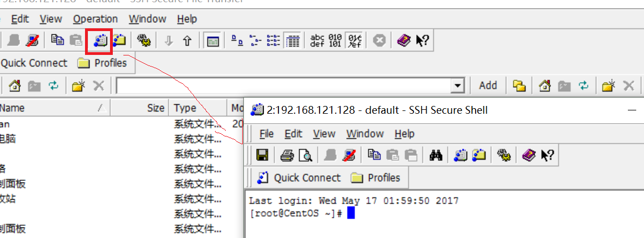Expand the local path dropdown arrow
This screenshot has height=238, width=644.
tap(457, 86)
